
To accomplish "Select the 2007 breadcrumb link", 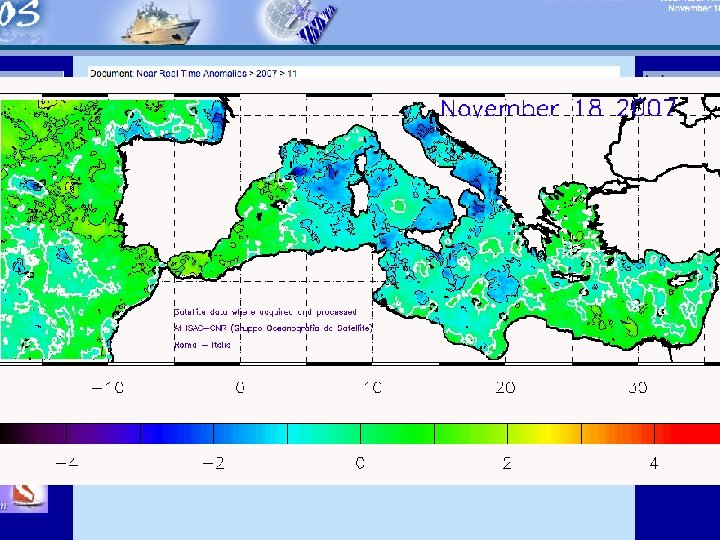I will click(265, 73).
